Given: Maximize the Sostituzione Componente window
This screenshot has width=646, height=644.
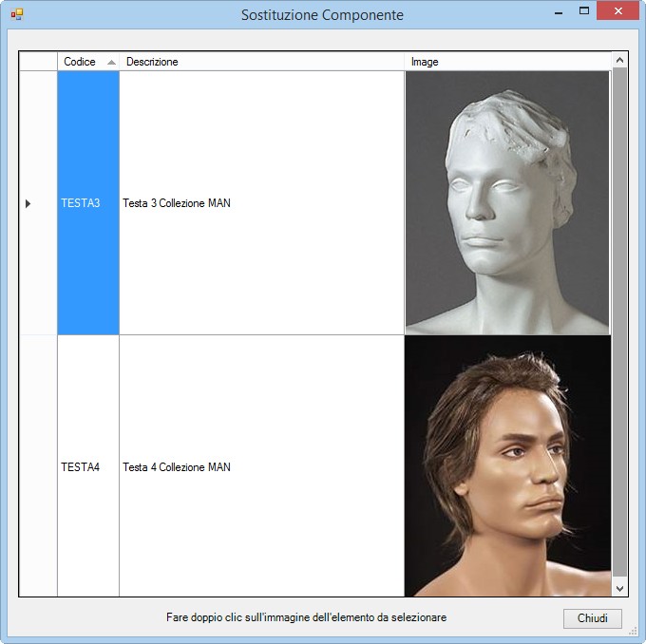Looking at the screenshot, I should (x=584, y=11).
